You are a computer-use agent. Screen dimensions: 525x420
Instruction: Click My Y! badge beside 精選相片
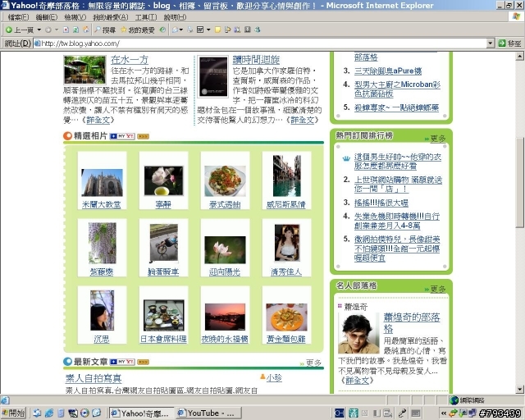point(122,136)
